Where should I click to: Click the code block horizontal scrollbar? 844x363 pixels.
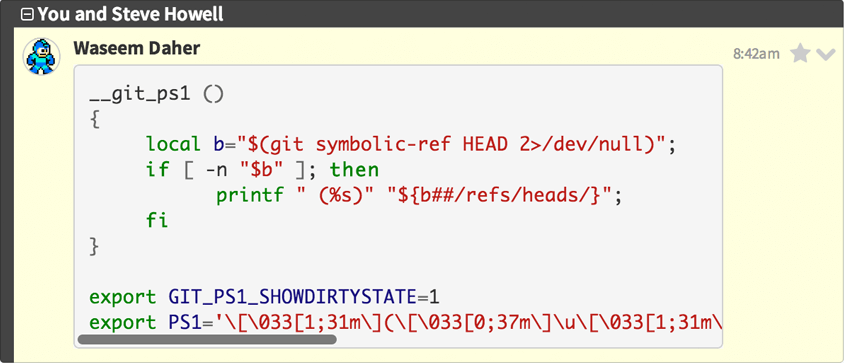pyautogui.click(x=207, y=339)
